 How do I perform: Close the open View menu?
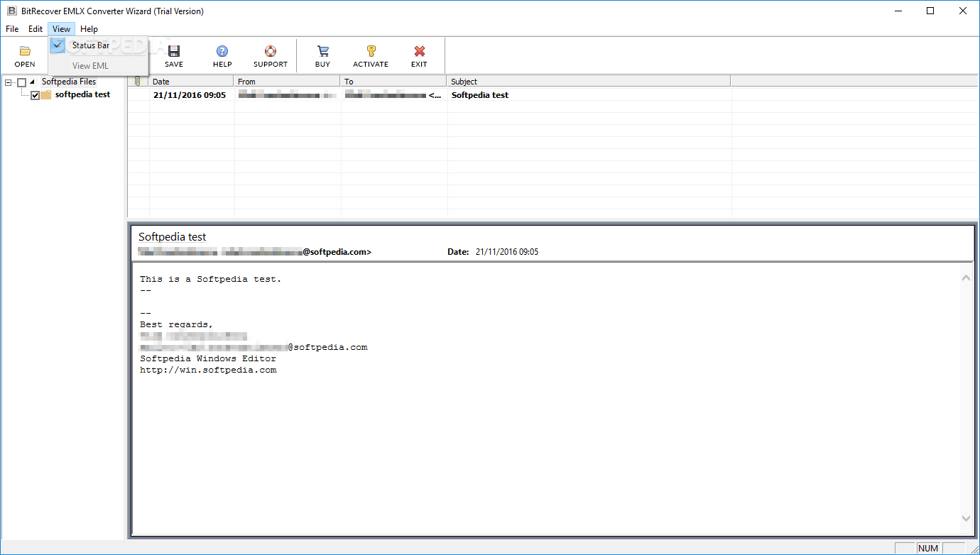61,29
